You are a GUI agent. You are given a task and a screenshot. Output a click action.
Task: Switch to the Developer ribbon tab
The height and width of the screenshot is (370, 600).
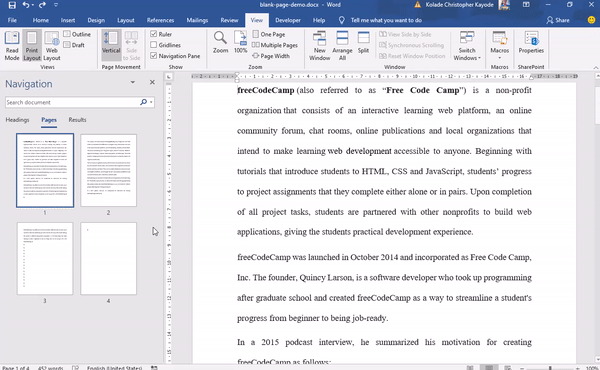(288, 20)
